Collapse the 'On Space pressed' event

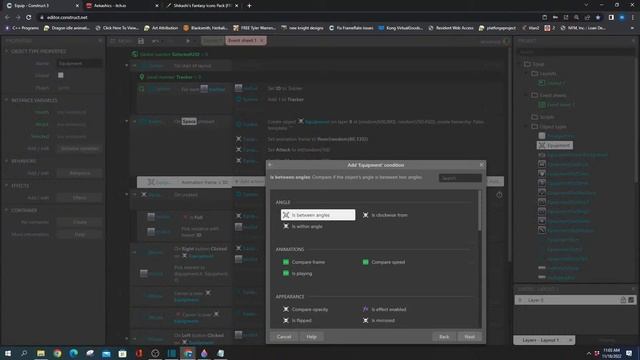[x=127, y=121]
